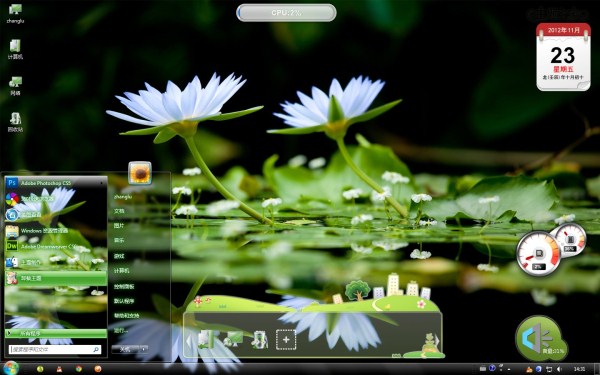600x375 pixels.
Task: Open the Control Panel Start menu link
Action: 124,286
